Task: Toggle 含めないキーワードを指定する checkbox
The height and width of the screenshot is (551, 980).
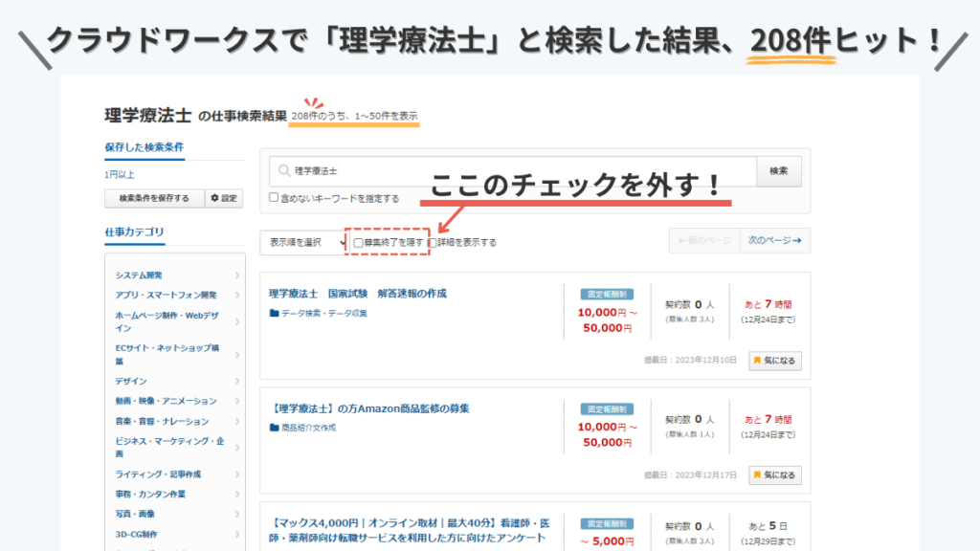Action: (x=274, y=197)
